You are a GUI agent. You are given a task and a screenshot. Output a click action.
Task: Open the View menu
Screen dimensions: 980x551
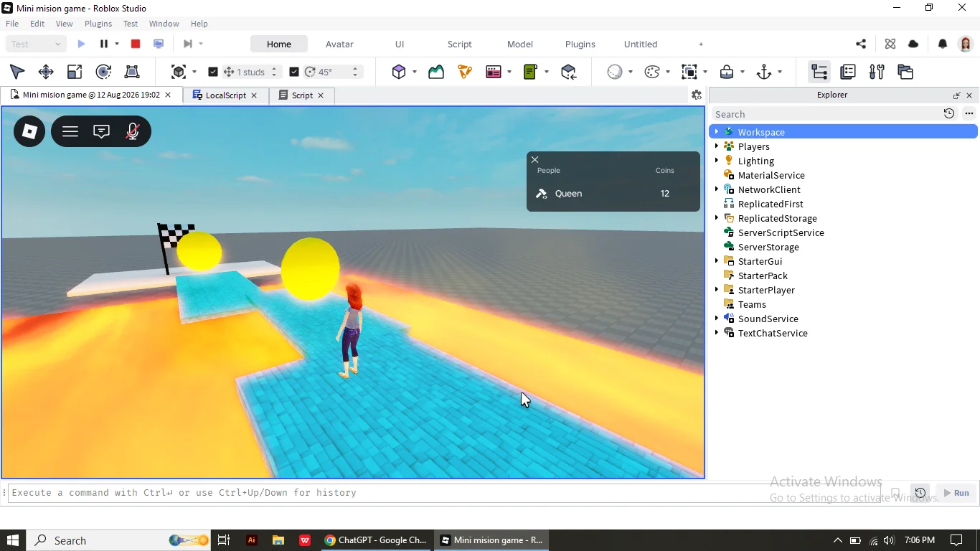coord(65,24)
